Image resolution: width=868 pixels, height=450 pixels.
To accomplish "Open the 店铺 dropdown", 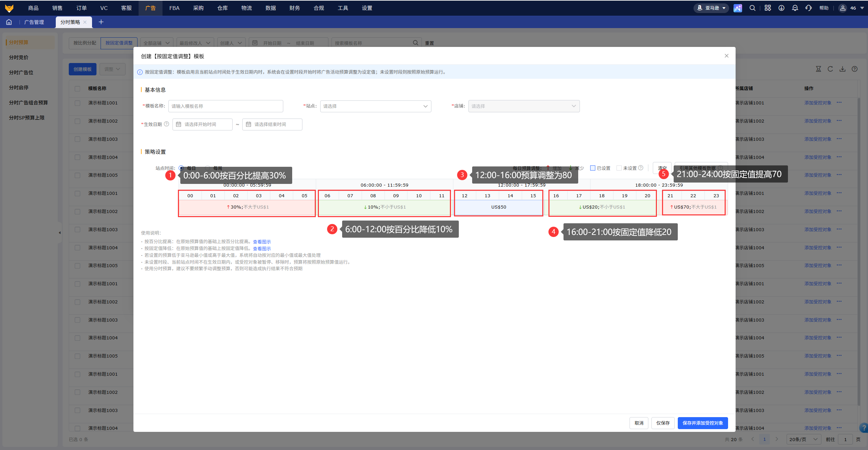I will [524, 106].
